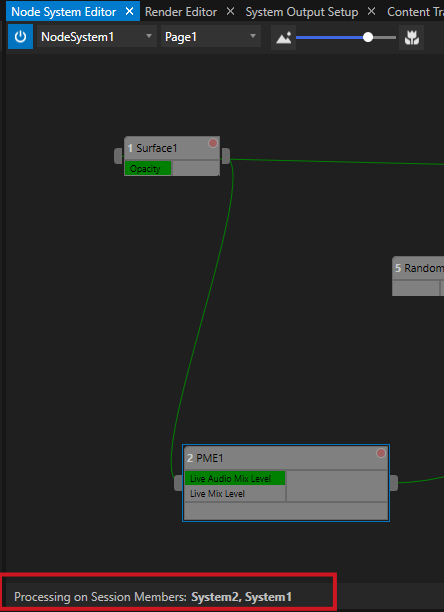Toggle the red indicator on Surface1 node
Image resolution: width=444 pixels, height=612 pixels.
click(x=213, y=143)
